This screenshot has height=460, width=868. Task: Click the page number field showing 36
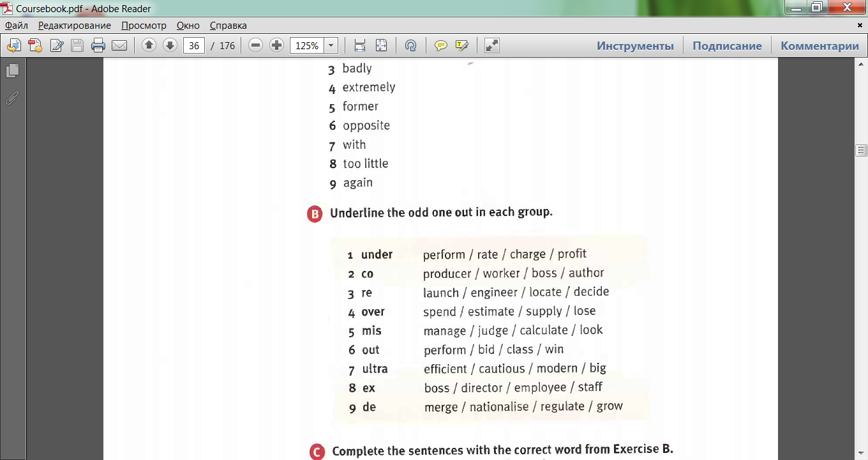[194, 45]
